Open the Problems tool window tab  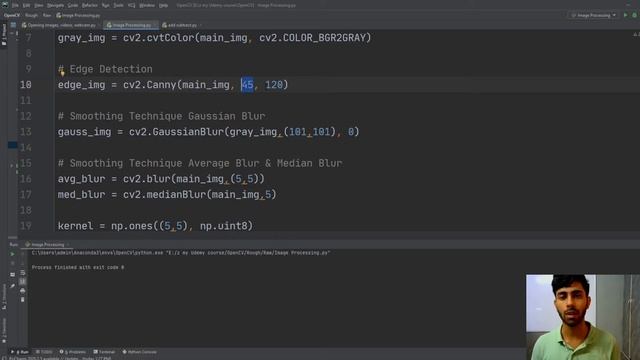(73, 352)
